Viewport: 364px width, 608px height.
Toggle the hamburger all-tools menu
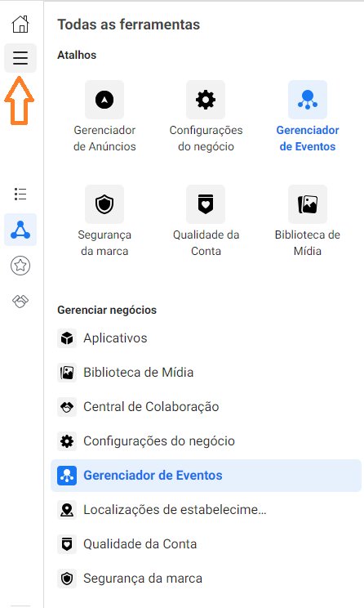[20, 58]
